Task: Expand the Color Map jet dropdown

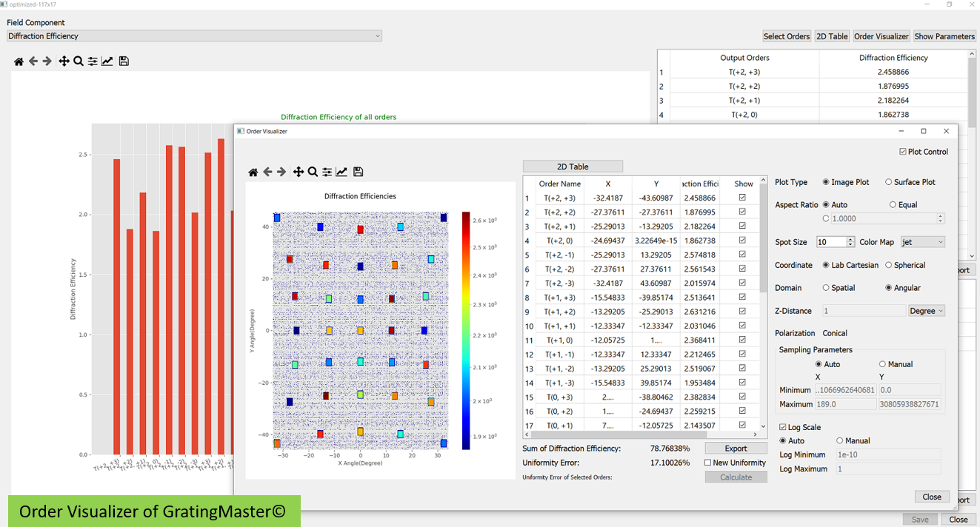Action: point(922,242)
